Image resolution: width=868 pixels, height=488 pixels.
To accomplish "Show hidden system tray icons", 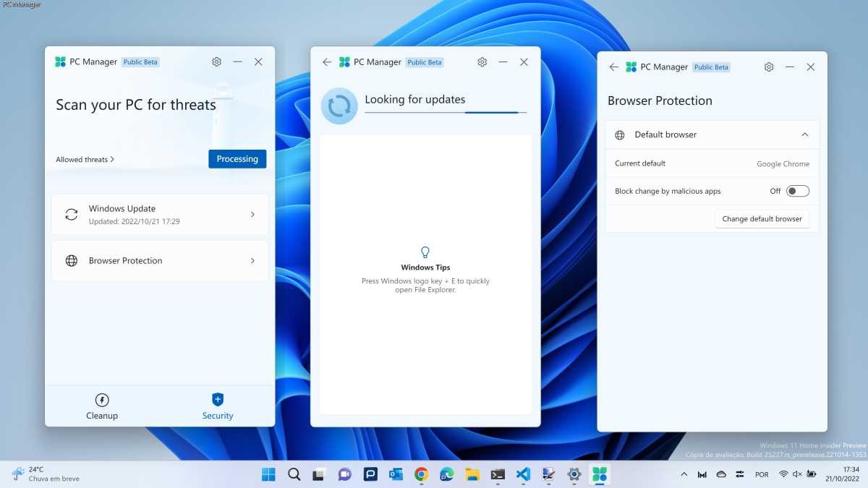I will click(684, 474).
